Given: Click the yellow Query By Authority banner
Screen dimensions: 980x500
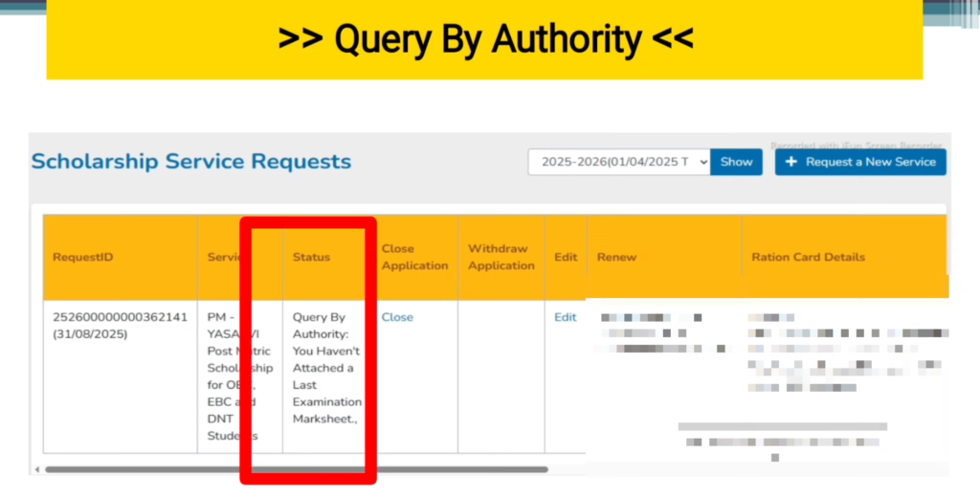Looking at the screenshot, I should [x=484, y=40].
